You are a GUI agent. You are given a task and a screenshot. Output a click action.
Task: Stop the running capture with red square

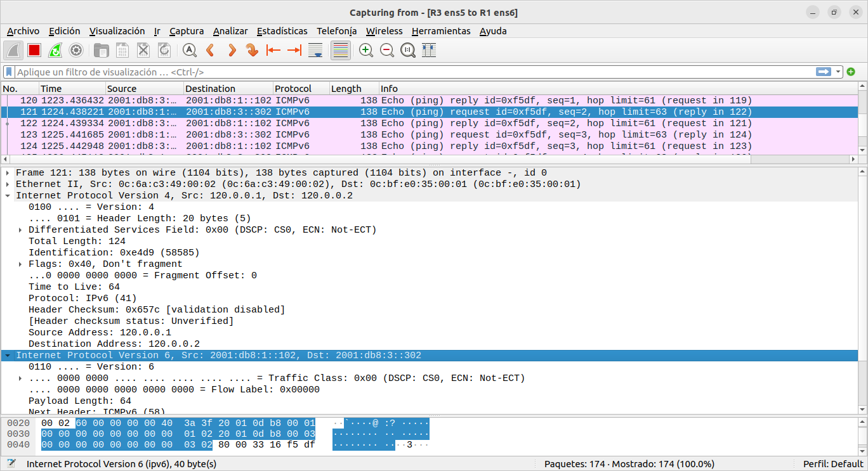click(34, 50)
